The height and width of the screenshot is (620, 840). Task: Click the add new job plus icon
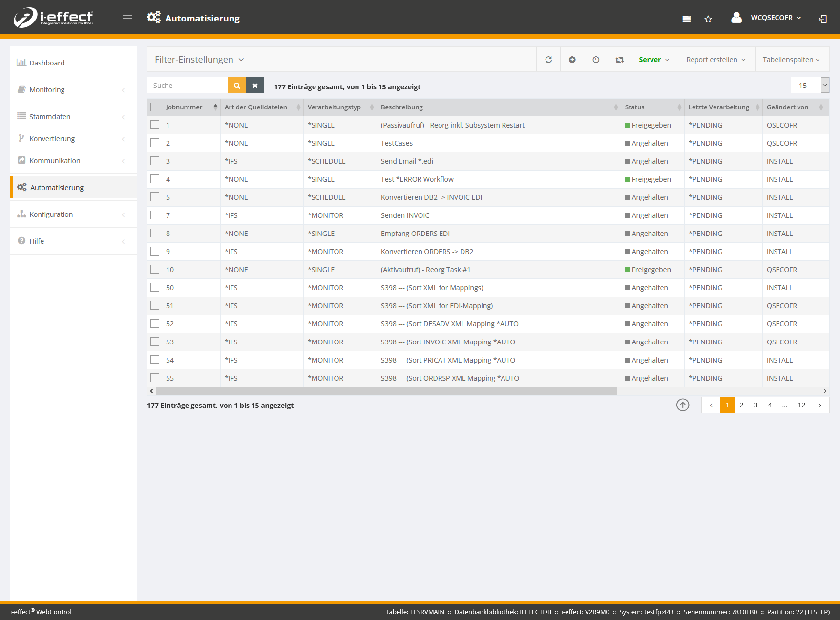[572, 60]
